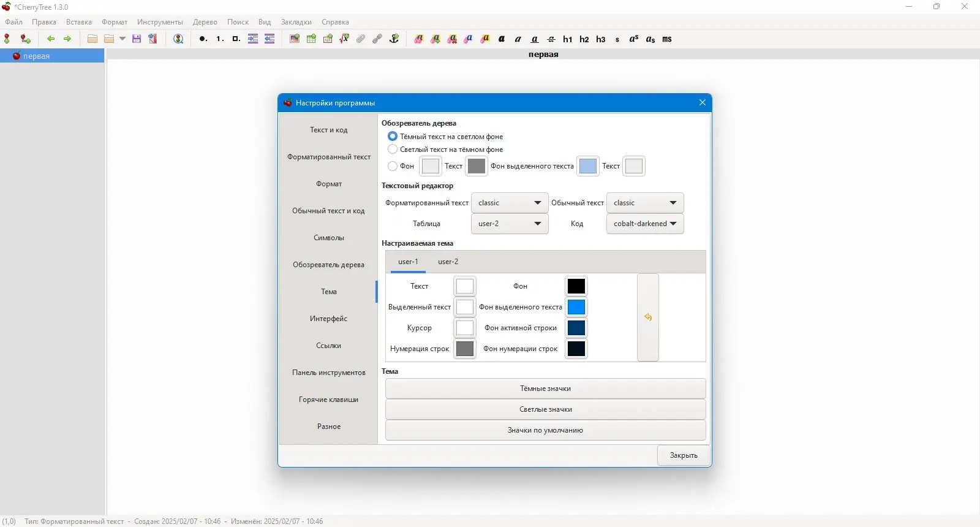Pick the blue 'Фон выделенного текста' theme swatch
This screenshot has width=980, height=527.
pyautogui.click(x=576, y=307)
